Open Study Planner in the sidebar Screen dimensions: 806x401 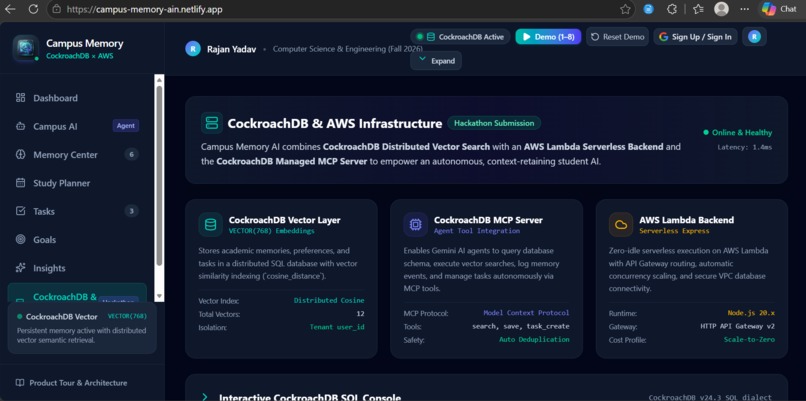(77, 183)
